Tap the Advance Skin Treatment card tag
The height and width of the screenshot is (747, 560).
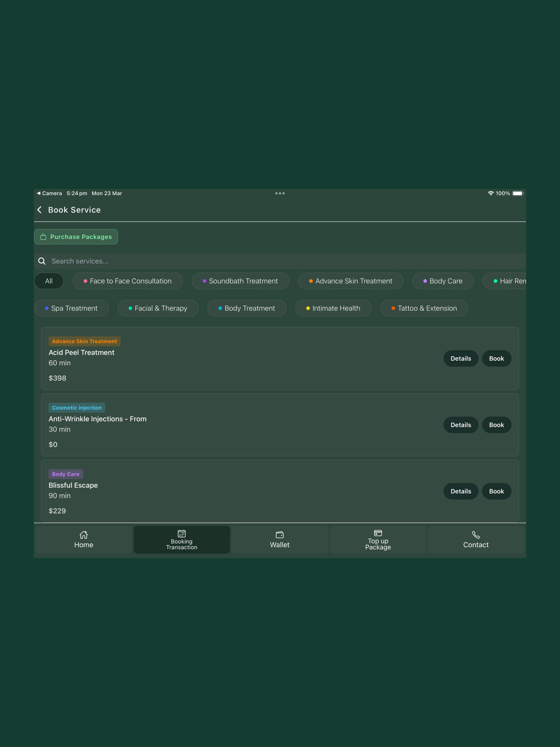84,342
